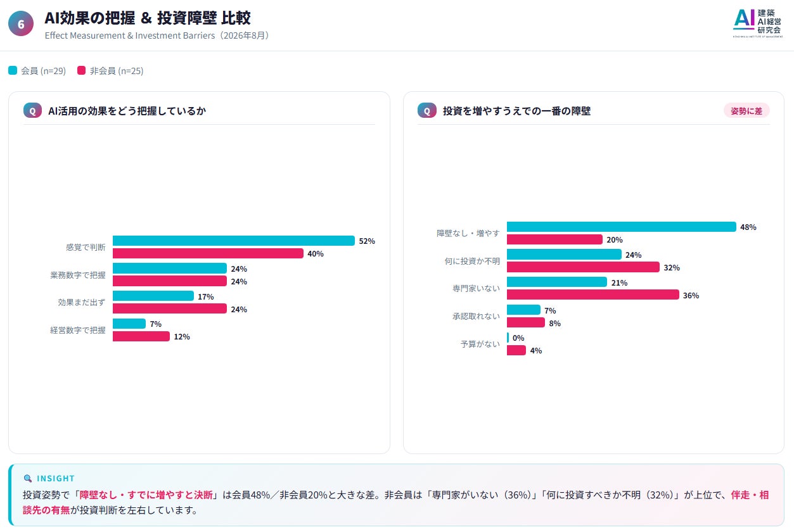The image size is (794, 532).
Task: Click the AI効果の把握 & 投資障壁 比較 title
Action: (148, 17)
